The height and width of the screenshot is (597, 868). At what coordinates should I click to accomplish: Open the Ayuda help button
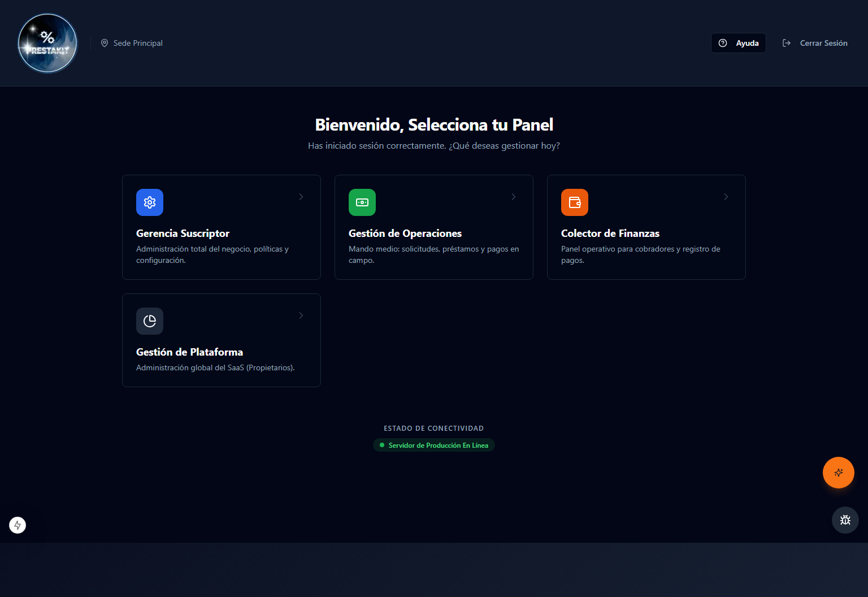click(x=739, y=43)
